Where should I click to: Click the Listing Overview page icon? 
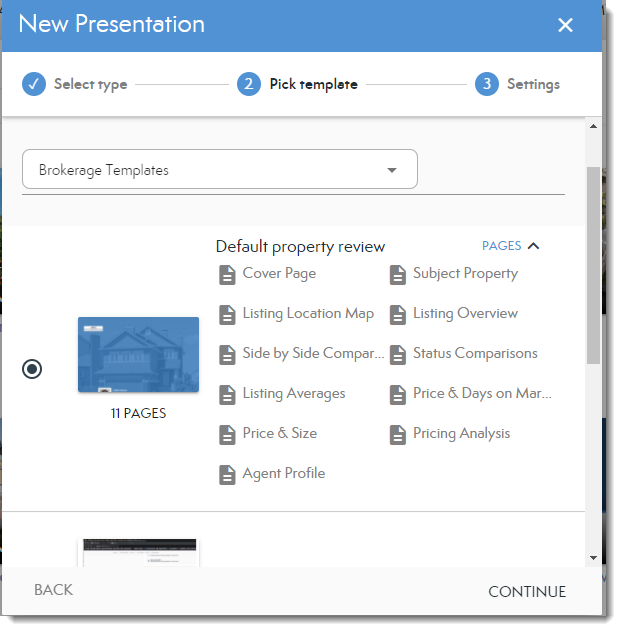[398, 314]
